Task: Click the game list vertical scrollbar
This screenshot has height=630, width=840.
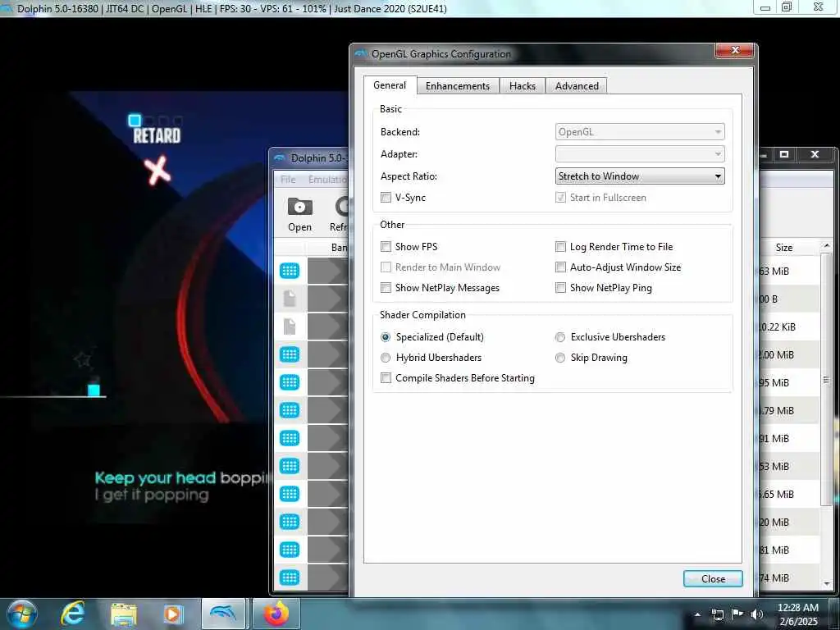Action: pos(826,381)
